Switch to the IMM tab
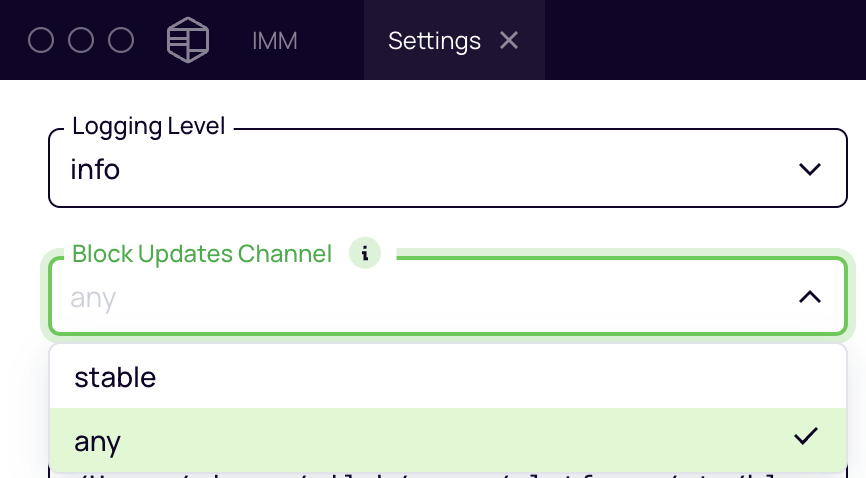 (x=274, y=41)
